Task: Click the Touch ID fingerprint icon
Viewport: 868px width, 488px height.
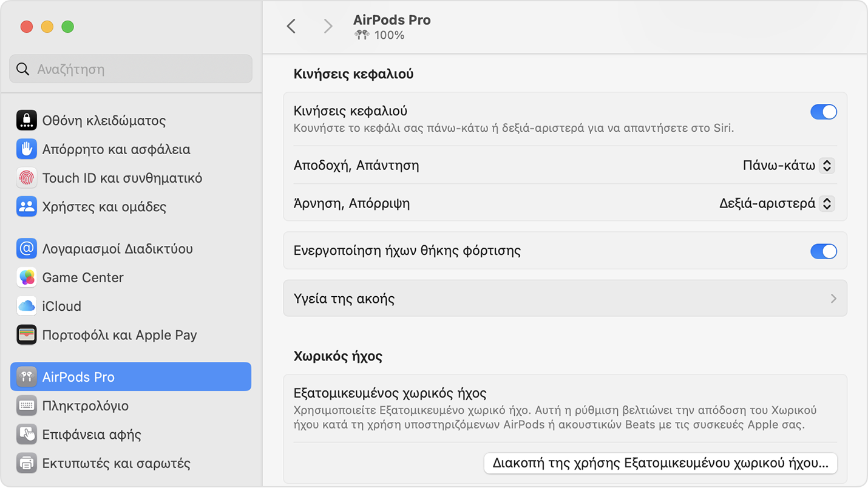Action: 26,178
